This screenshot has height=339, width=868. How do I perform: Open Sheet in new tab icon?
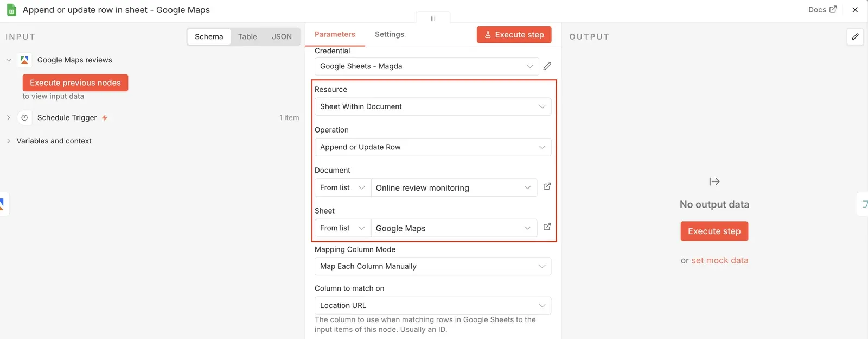coord(547,227)
